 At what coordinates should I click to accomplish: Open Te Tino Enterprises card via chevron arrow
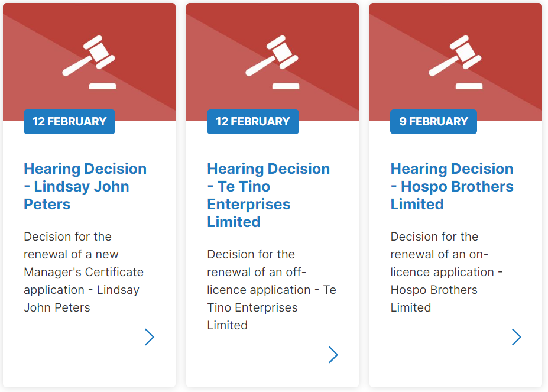click(333, 355)
